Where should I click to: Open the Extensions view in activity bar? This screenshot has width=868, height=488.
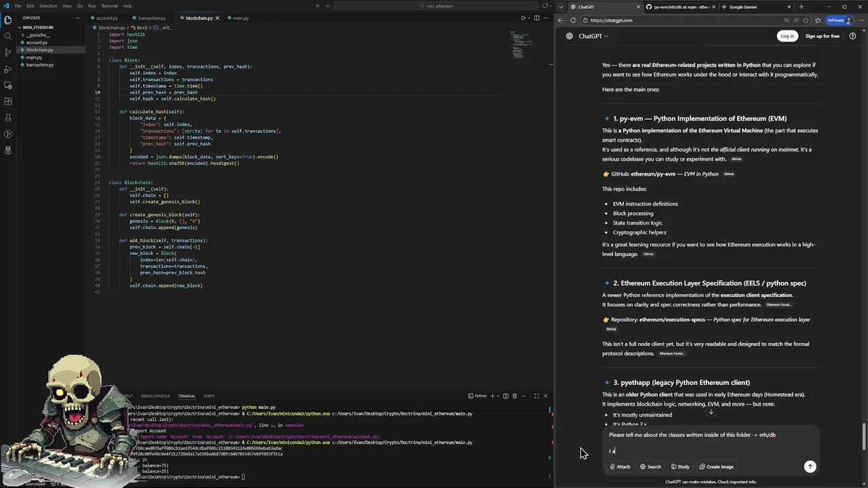(x=7, y=101)
